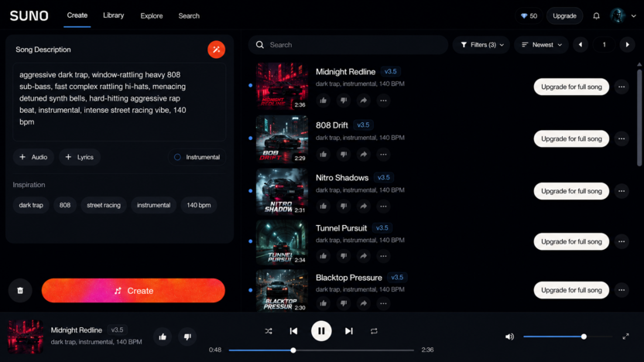Like the Tunnel Pursuit track
This screenshot has width=644, height=362.
pos(324,256)
